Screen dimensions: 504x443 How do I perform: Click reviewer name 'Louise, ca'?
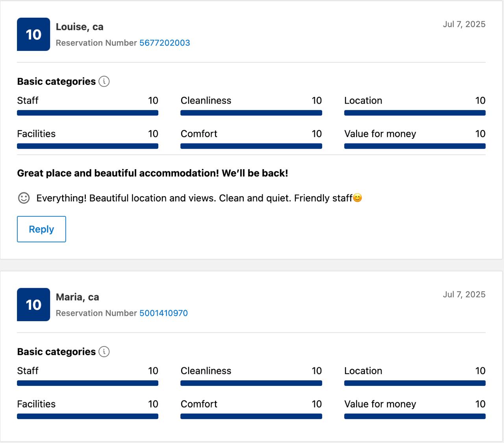point(80,27)
